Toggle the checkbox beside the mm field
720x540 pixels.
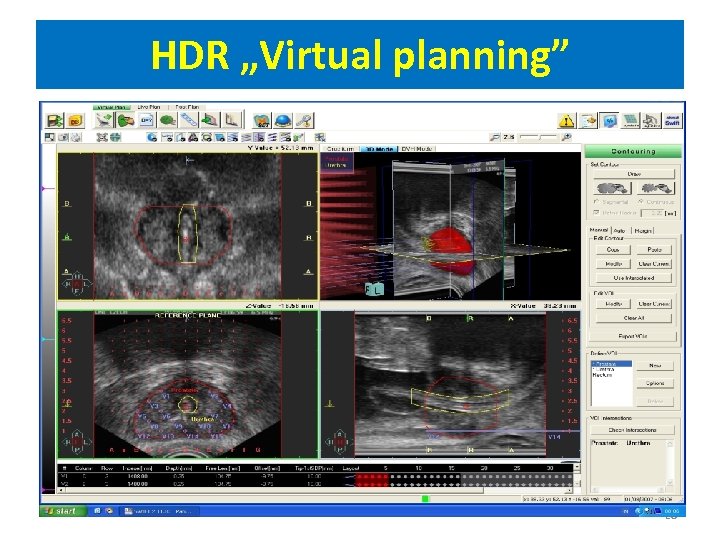(596, 213)
